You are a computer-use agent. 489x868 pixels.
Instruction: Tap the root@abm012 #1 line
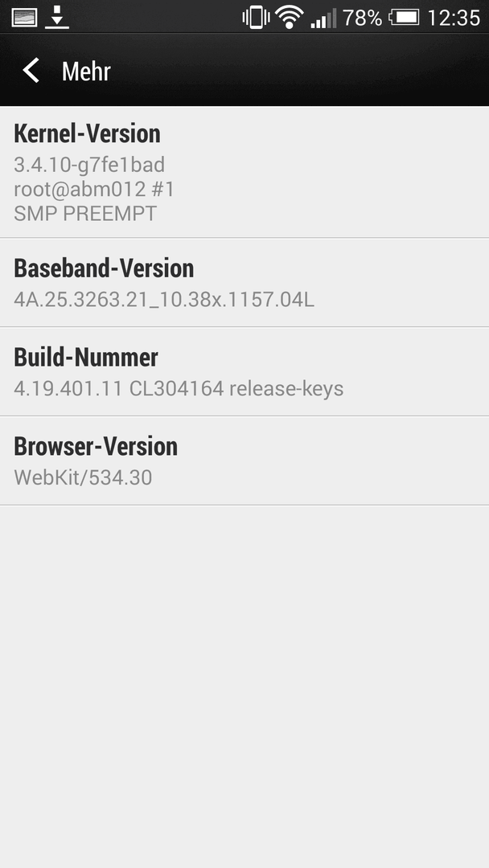pyautogui.click(x=94, y=189)
